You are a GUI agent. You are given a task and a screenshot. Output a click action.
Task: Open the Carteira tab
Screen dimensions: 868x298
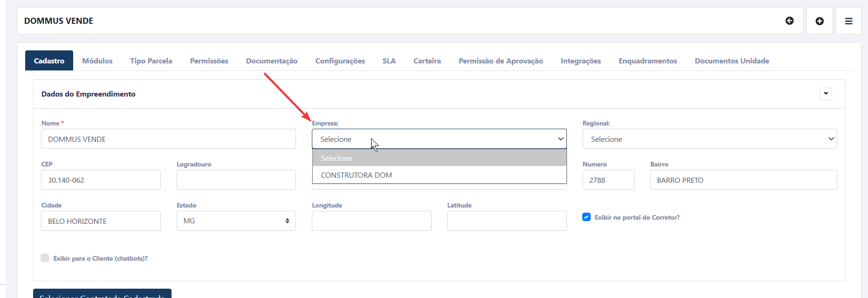[427, 61]
